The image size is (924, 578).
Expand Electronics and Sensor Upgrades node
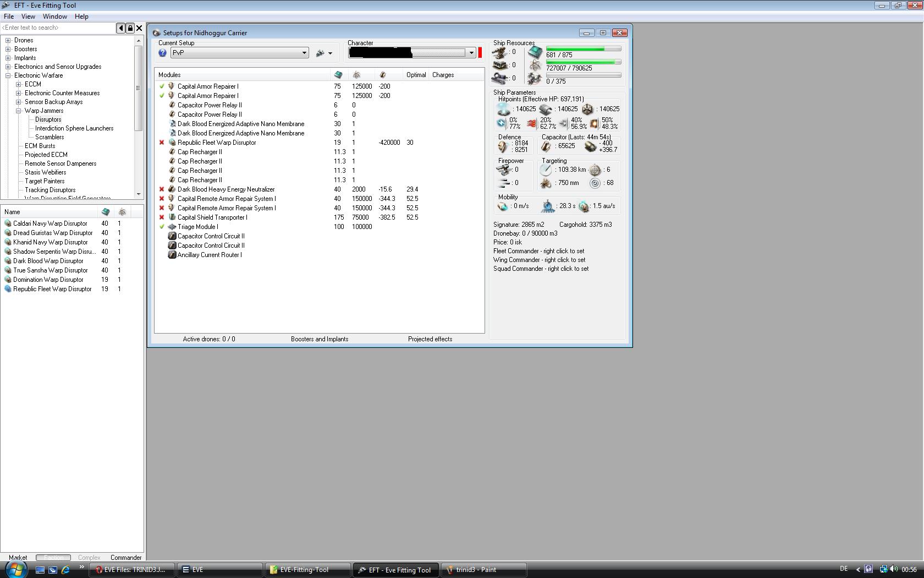[x=8, y=67]
